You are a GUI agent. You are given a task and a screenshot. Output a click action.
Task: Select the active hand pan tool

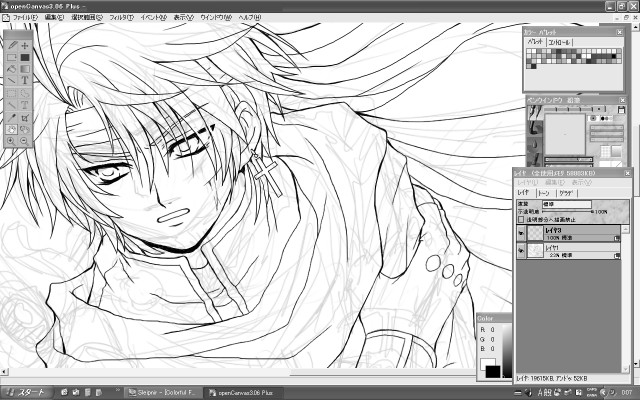12,130
